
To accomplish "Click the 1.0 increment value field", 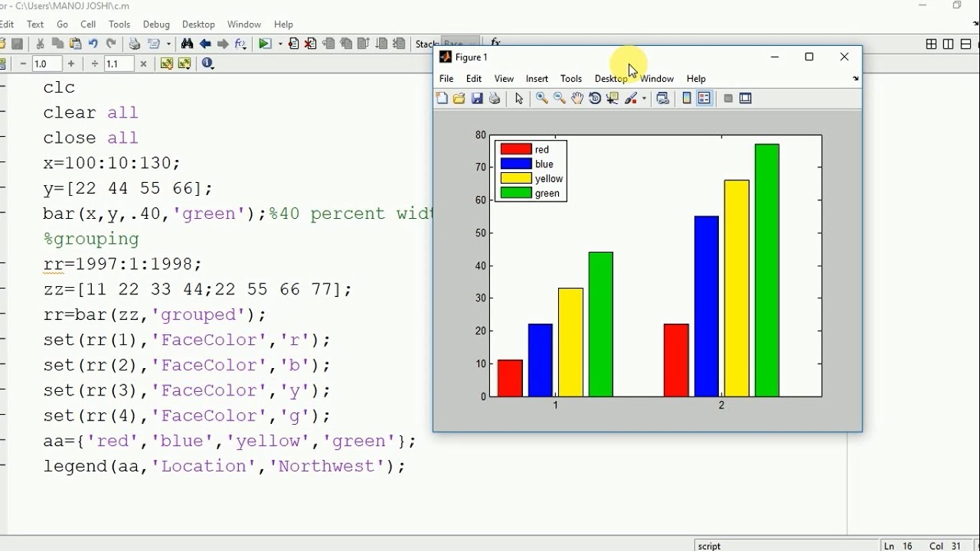I will click(47, 64).
